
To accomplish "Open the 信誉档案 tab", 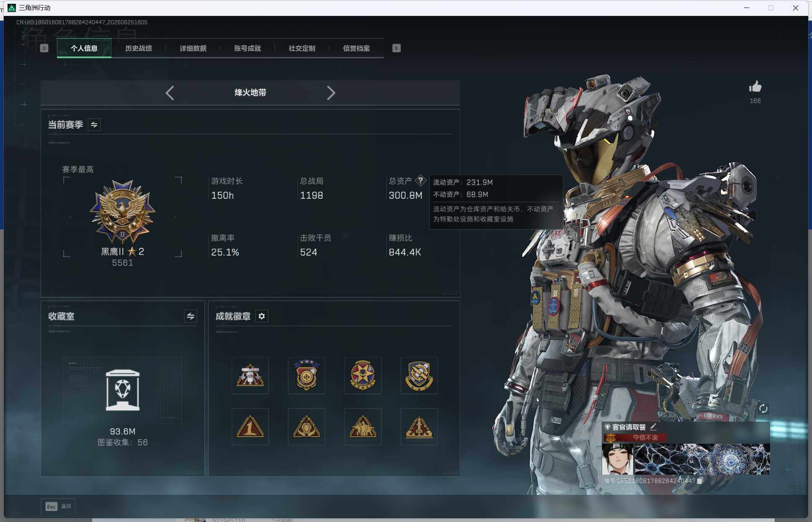I will 357,48.
